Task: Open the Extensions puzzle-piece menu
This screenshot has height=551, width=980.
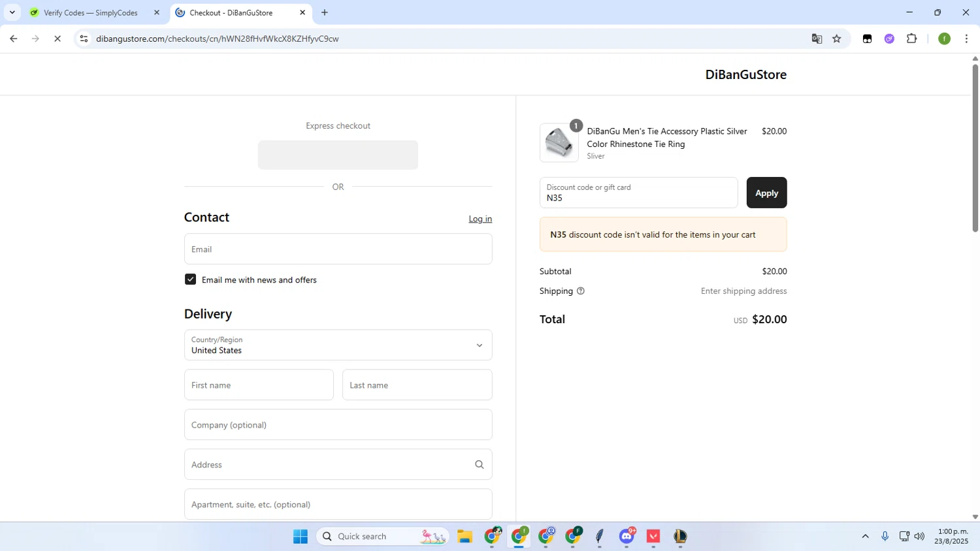Action: pyautogui.click(x=912, y=39)
